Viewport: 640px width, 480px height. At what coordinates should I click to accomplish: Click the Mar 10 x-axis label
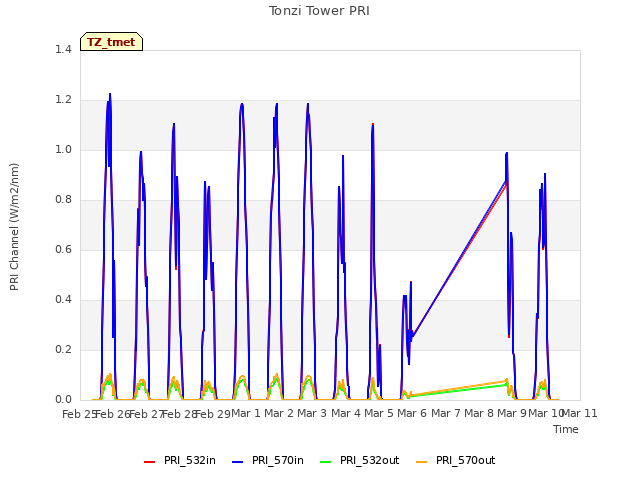coord(546,413)
